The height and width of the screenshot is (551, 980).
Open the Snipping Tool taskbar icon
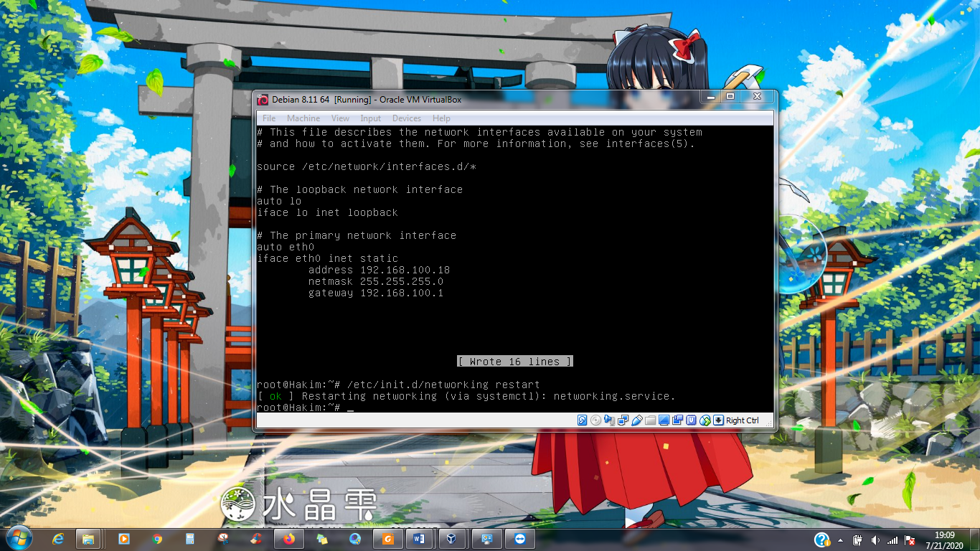pos(223,539)
